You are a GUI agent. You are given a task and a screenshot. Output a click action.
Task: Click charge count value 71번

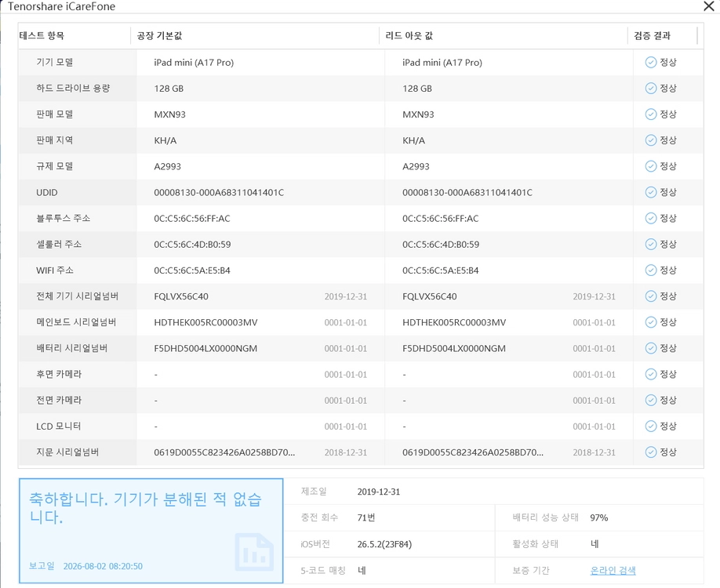tap(366, 517)
